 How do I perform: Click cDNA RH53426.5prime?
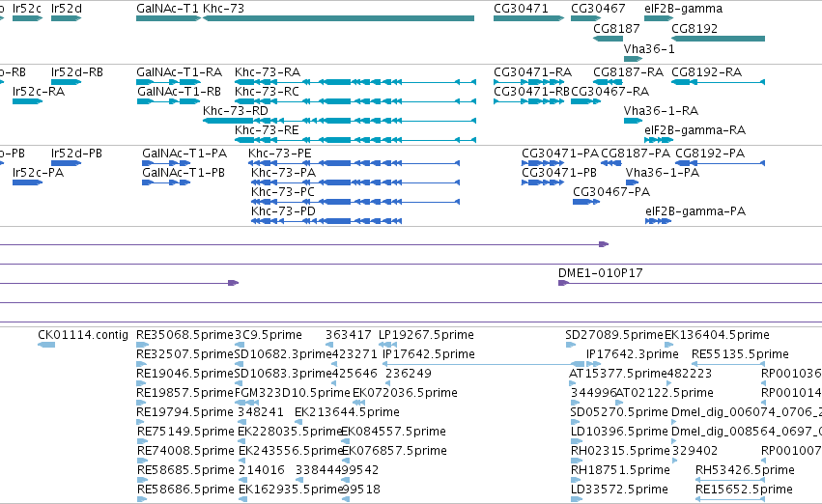[x=729, y=479]
